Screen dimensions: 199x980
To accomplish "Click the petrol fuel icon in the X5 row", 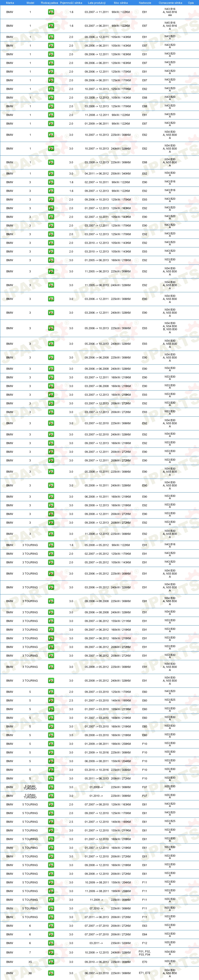I will click(51, 962).
